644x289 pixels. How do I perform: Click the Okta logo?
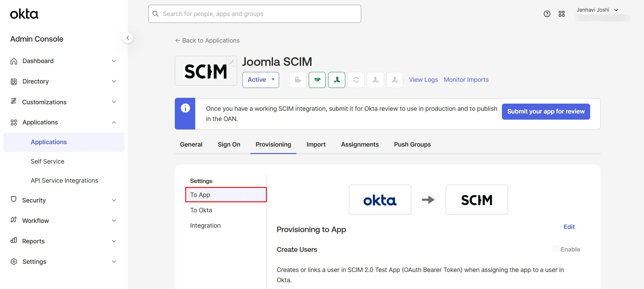(x=24, y=14)
